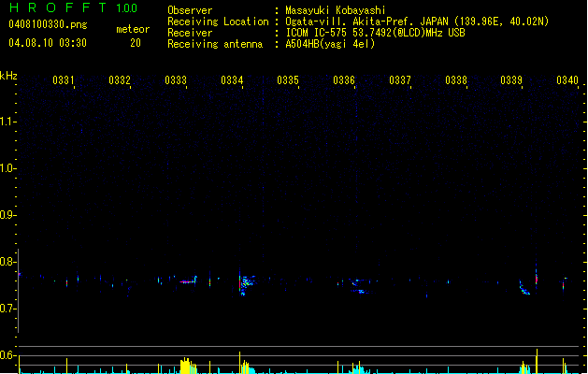
Task: Click the 0336 time marker
Action: tap(344, 80)
